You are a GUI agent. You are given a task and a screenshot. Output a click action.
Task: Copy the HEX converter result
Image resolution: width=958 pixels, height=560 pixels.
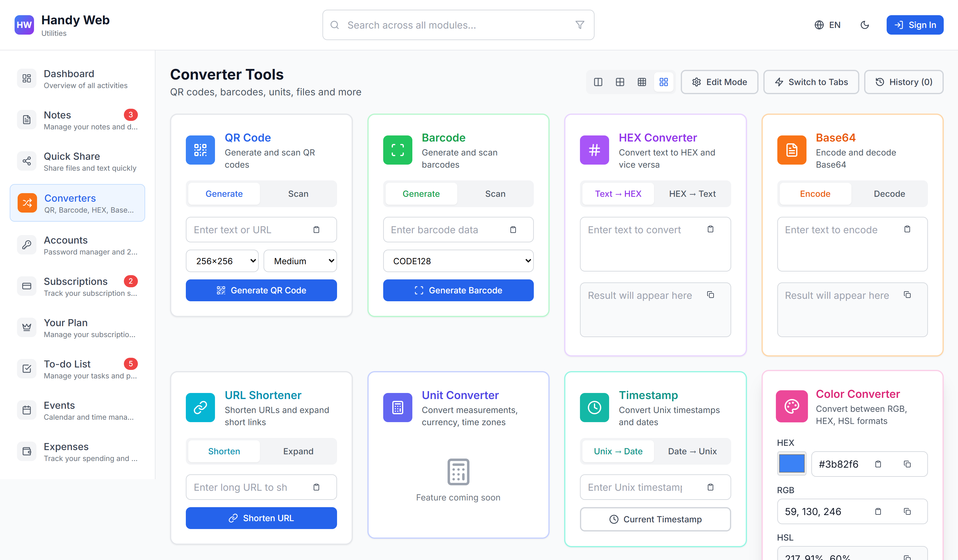pos(710,295)
